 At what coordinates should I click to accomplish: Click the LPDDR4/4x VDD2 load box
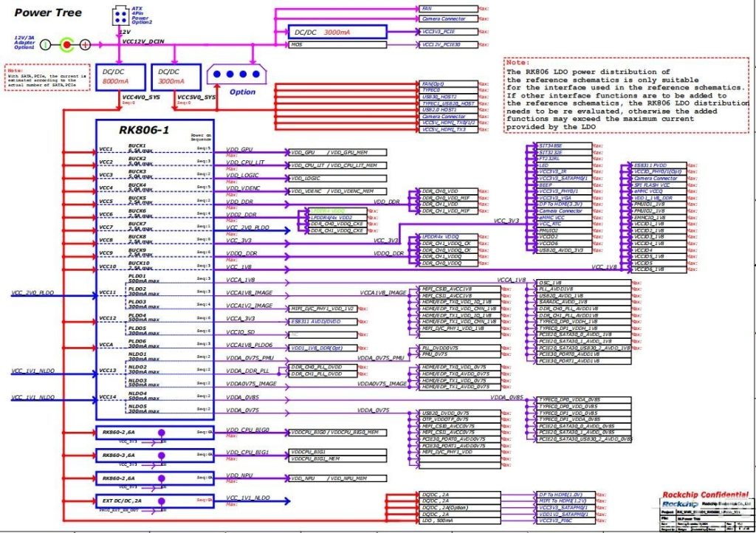(337, 218)
